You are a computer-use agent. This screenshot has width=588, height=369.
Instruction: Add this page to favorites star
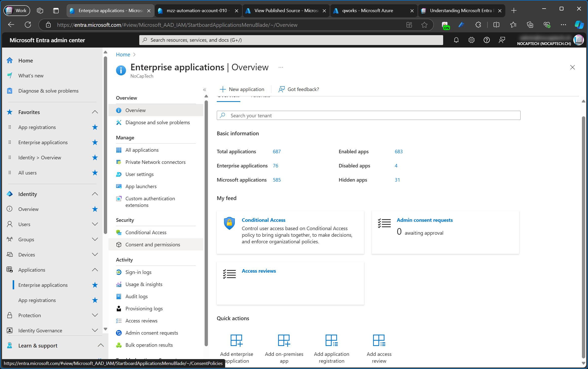tap(424, 25)
